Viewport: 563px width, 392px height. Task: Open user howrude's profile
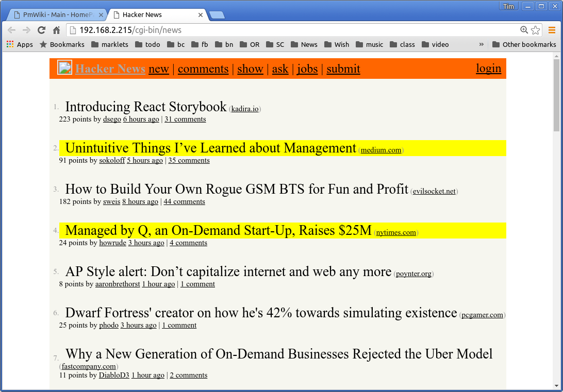[x=113, y=243]
